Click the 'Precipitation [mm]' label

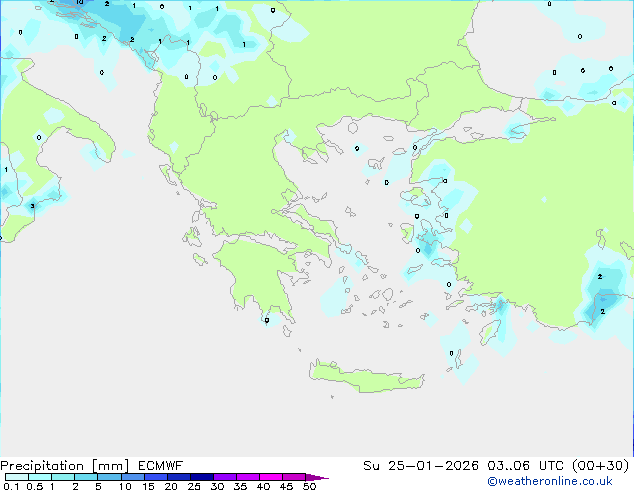click(x=64, y=466)
